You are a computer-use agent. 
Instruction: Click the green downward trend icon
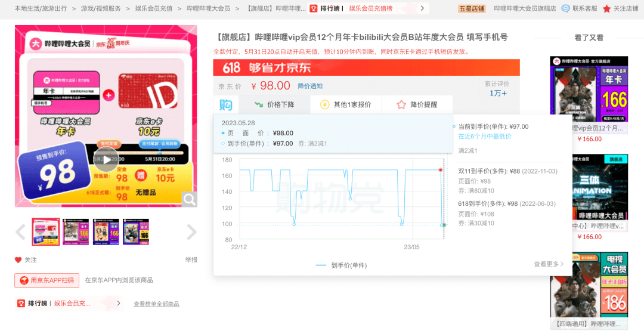tap(259, 105)
